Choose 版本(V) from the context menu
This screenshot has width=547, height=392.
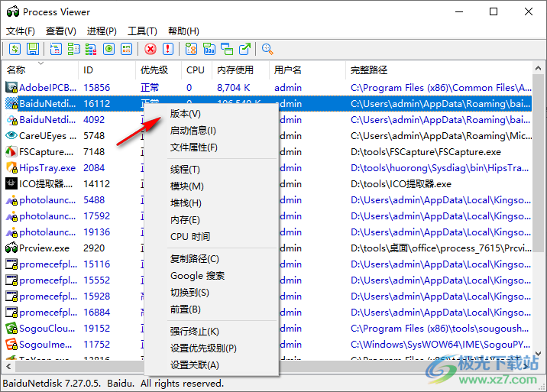(212, 113)
